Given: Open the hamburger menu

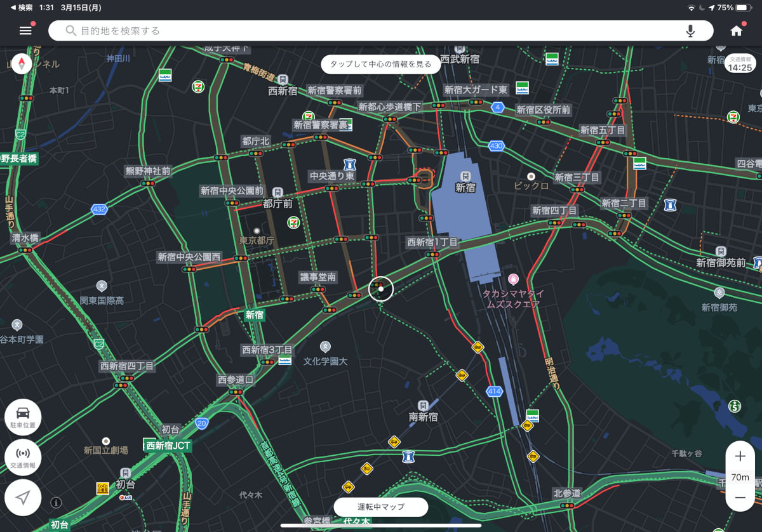Looking at the screenshot, I should click(25, 30).
